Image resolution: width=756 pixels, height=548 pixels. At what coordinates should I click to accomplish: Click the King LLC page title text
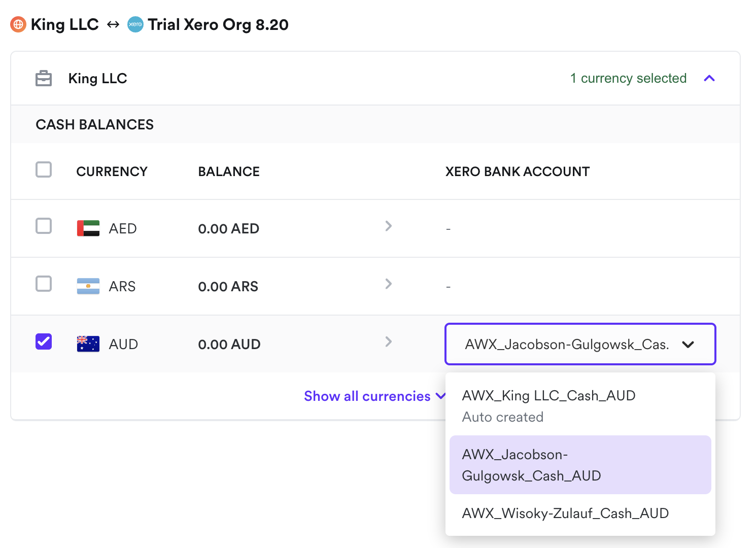click(x=64, y=24)
